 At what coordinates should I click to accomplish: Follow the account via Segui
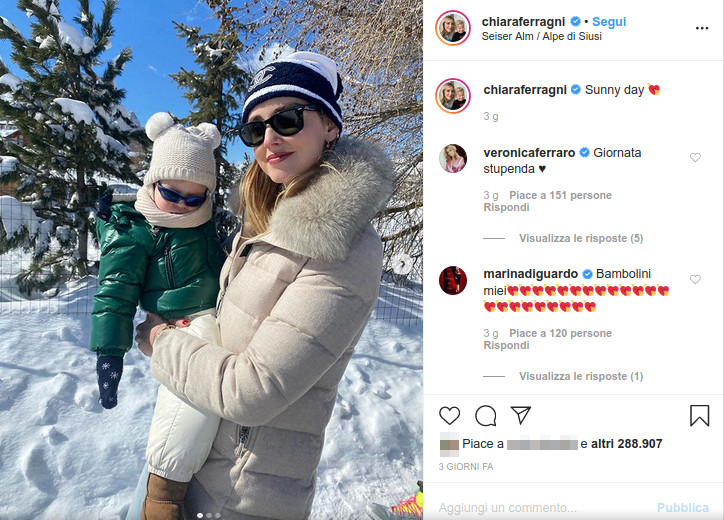[x=609, y=22]
